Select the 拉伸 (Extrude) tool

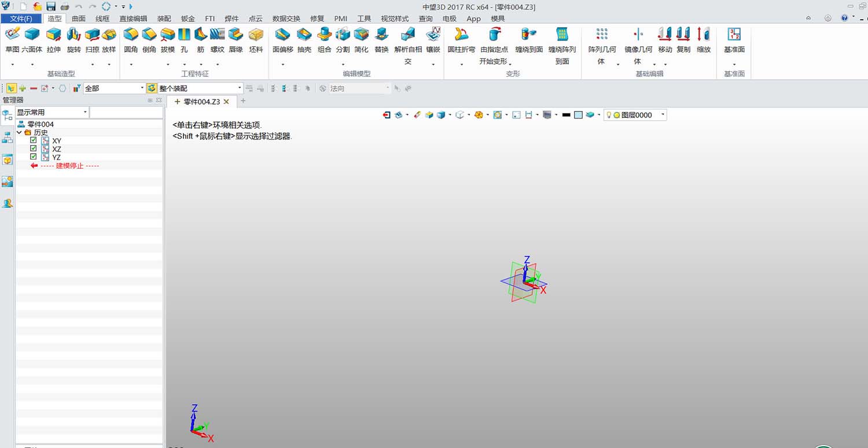[x=53, y=40]
